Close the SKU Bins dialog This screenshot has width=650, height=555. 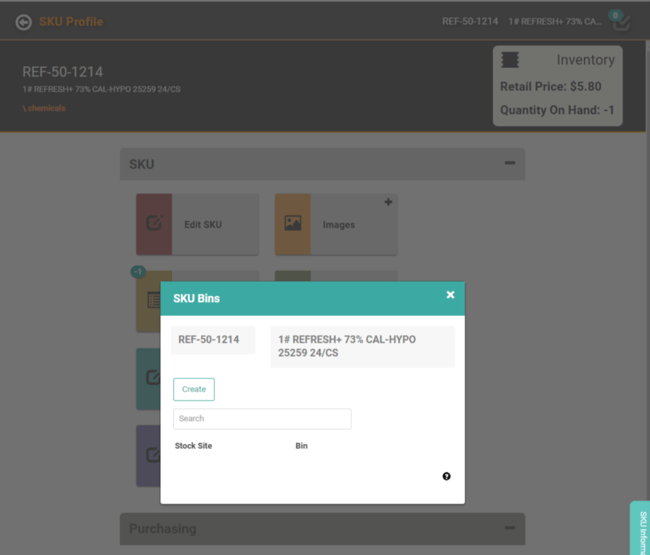450,295
